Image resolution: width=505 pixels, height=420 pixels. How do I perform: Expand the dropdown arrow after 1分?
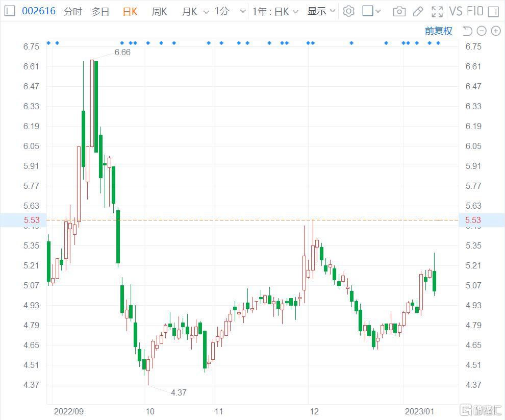pos(243,12)
